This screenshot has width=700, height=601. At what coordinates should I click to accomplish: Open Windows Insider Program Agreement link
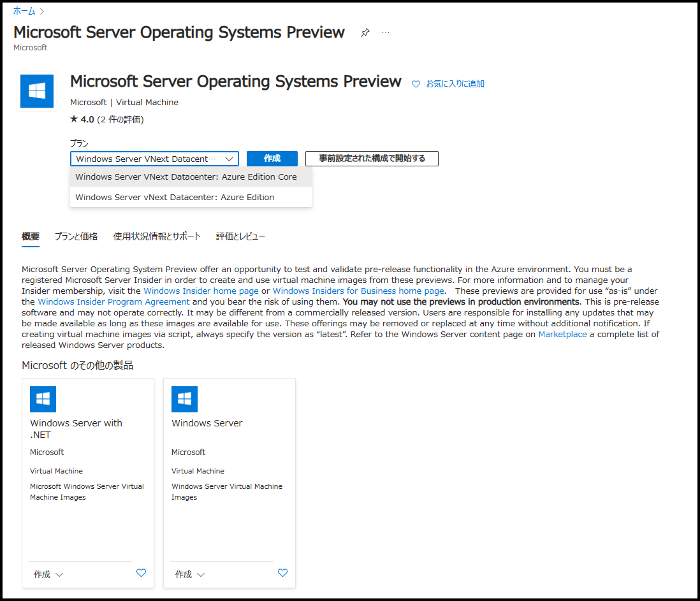click(114, 301)
